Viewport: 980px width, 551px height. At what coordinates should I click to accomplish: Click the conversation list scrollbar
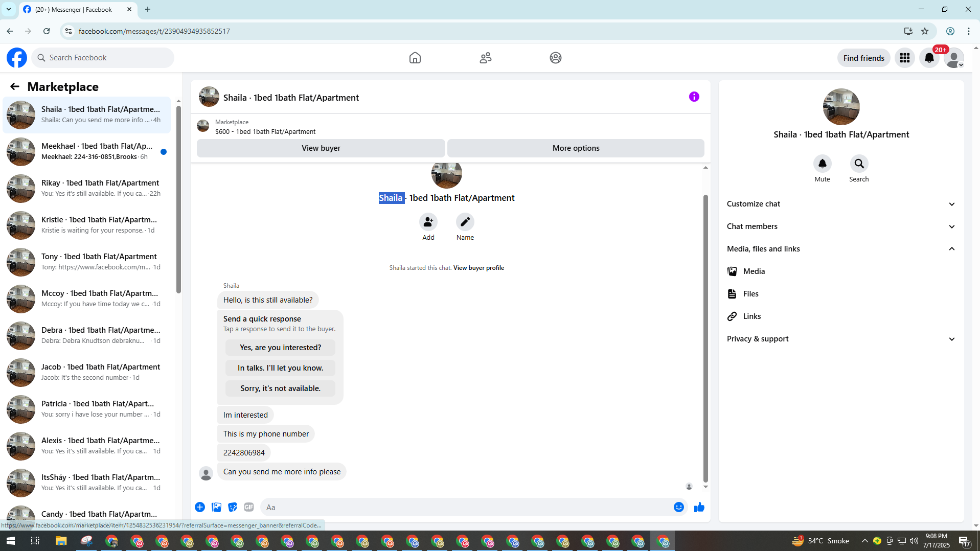click(178, 199)
